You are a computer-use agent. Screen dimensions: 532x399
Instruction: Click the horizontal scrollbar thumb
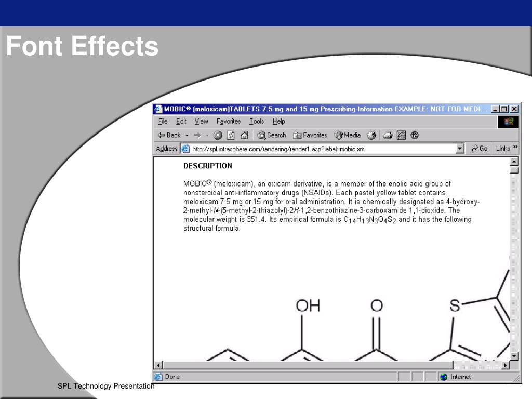308,365
